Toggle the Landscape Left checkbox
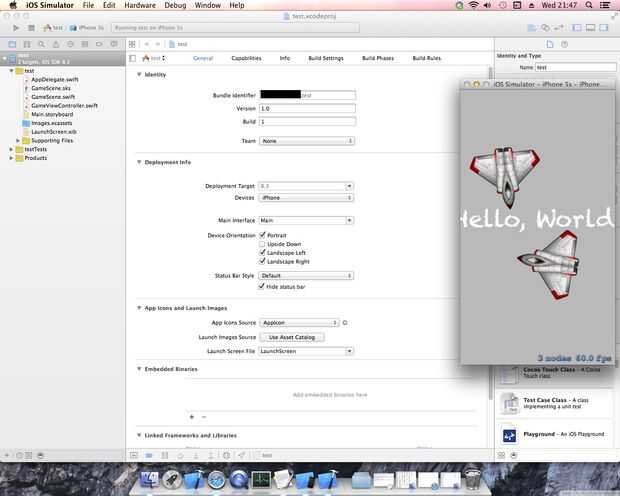 (262, 252)
